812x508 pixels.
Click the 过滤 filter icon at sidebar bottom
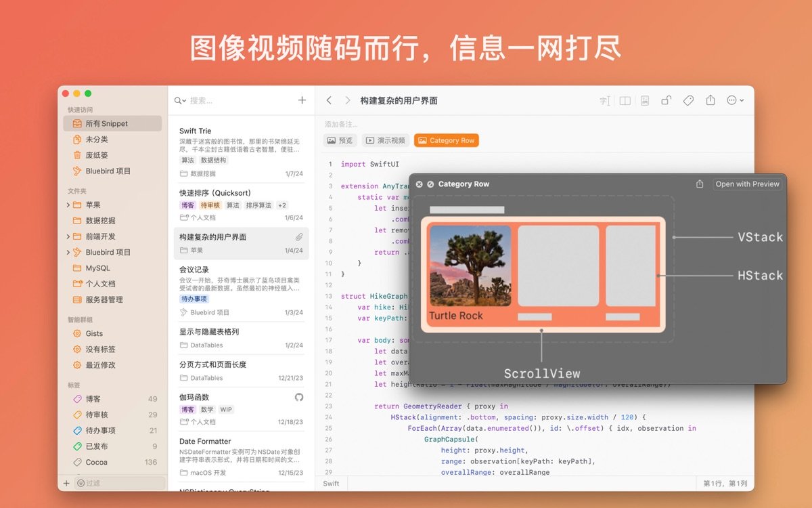pos(80,483)
